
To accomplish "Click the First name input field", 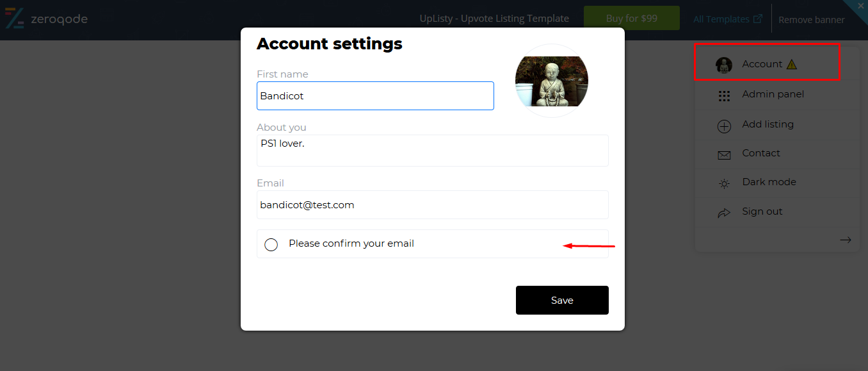I will (x=375, y=95).
